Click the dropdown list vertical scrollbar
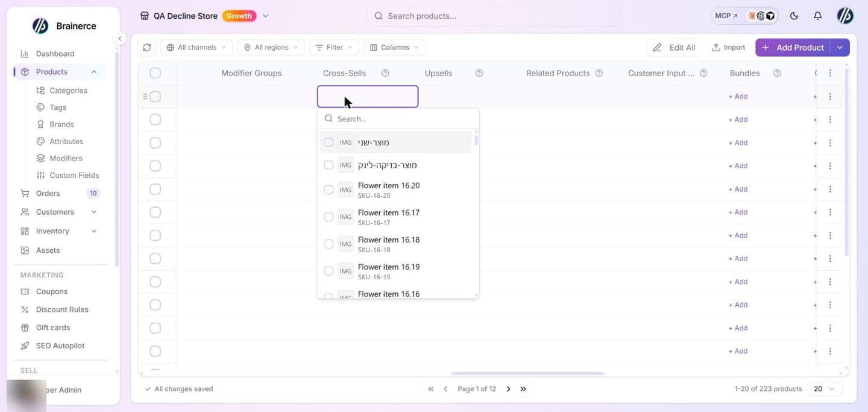Screen dimensions: 868x412 [476, 140]
